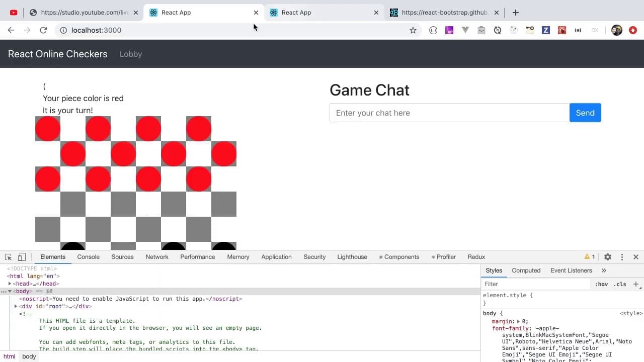The width and height of the screenshot is (644, 362).
Task: Open the Sources panel tab
Action: click(x=122, y=257)
